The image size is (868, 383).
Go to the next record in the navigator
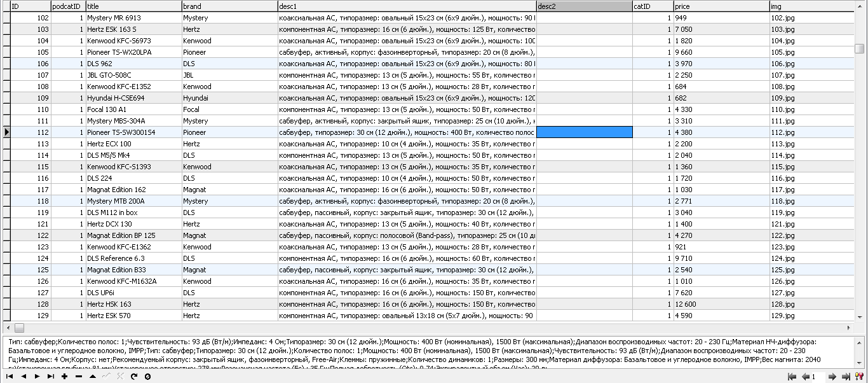(x=37, y=377)
